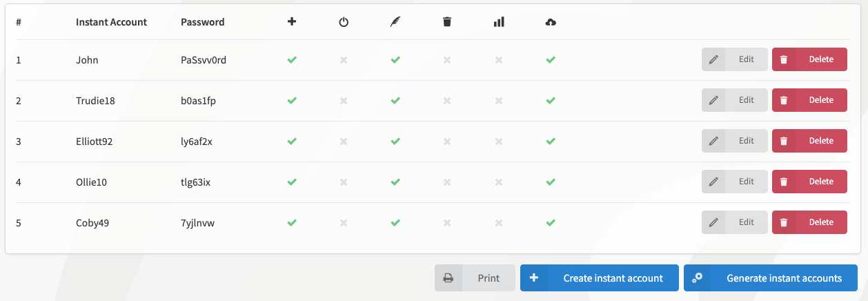Edit the Trudie18 account
The width and height of the screenshot is (868, 301).
(735, 100)
